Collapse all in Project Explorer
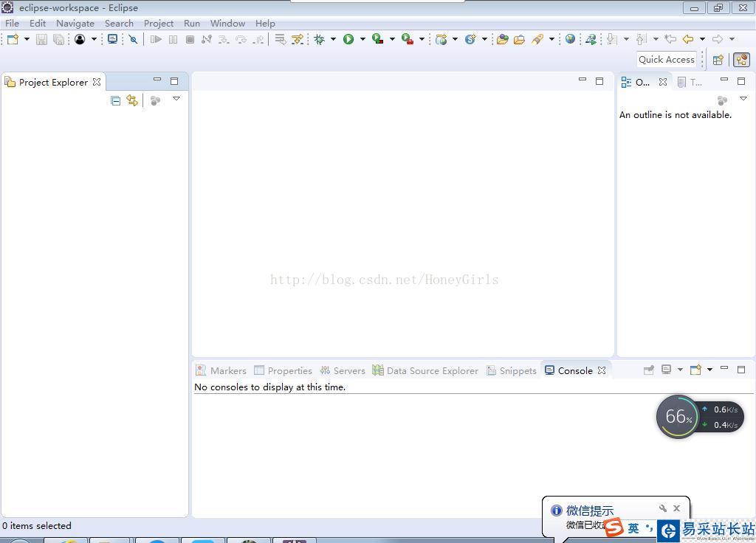 coord(115,100)
